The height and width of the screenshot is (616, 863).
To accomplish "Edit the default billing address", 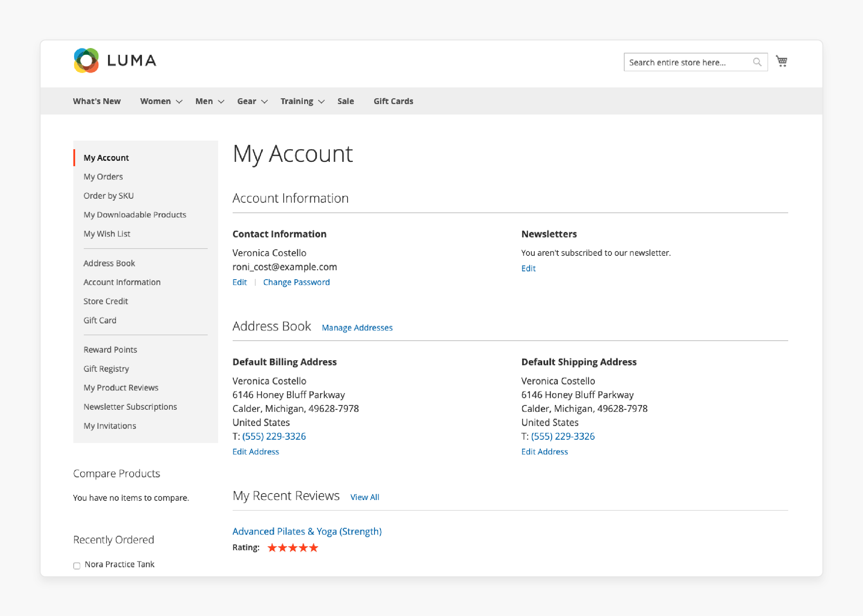I will pyautogui.click(x=255, y=452).
